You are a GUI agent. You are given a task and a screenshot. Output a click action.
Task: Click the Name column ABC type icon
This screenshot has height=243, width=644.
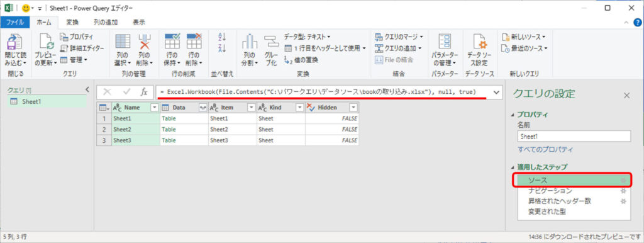click(x=117, y=107)
